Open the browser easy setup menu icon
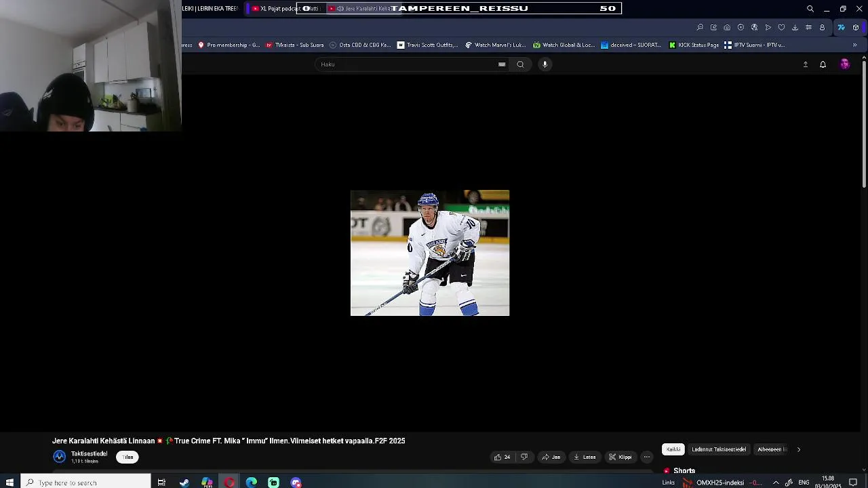 [x=808, y=28]
